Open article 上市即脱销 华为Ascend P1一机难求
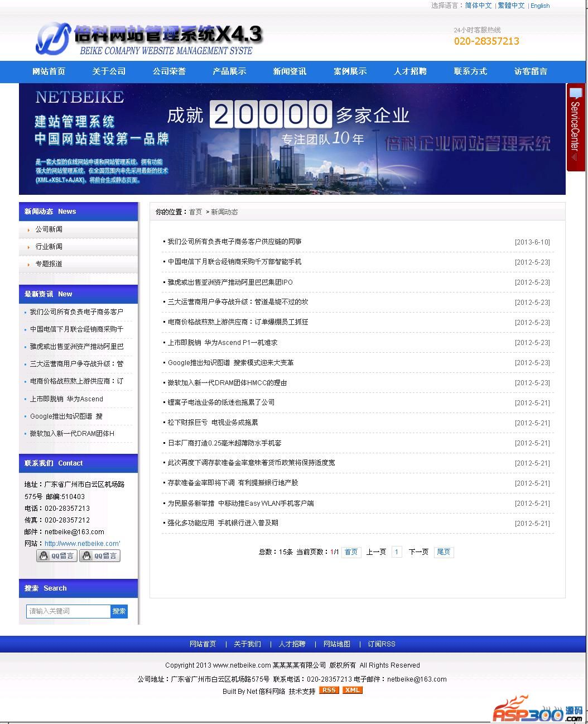The width and height of the screenshot is (588, 724). coord(223,343)
